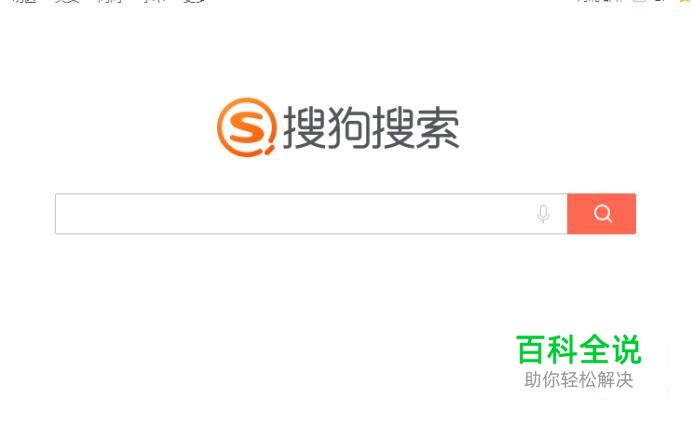This screenshot has height=424, width=692.
Task: Click the 百 character in green watermark
Action: (x=530, y=349)
